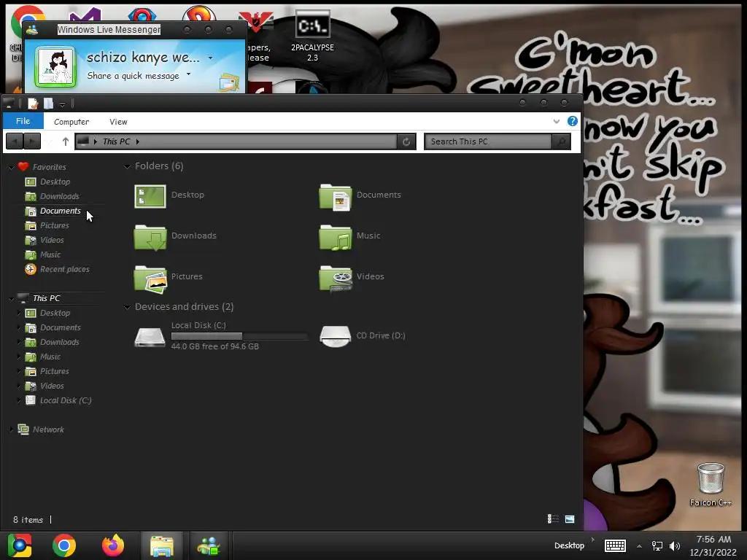
Task: Click the This PC address bar segment
Action: click(116, 141)
